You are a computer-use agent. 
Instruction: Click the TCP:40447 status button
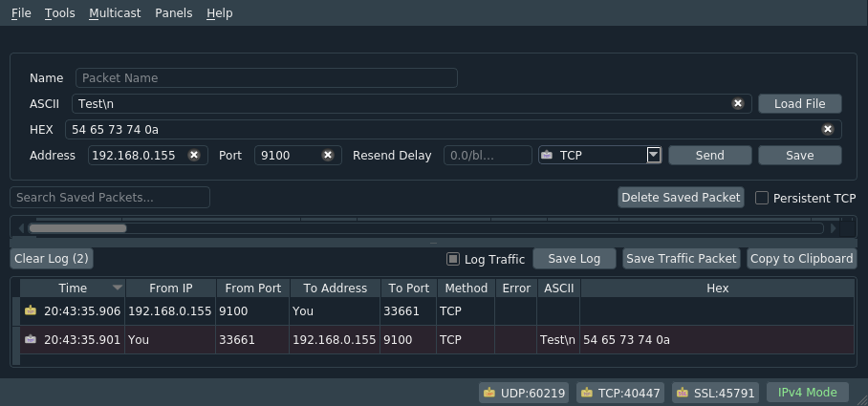(x=620, y=393)
